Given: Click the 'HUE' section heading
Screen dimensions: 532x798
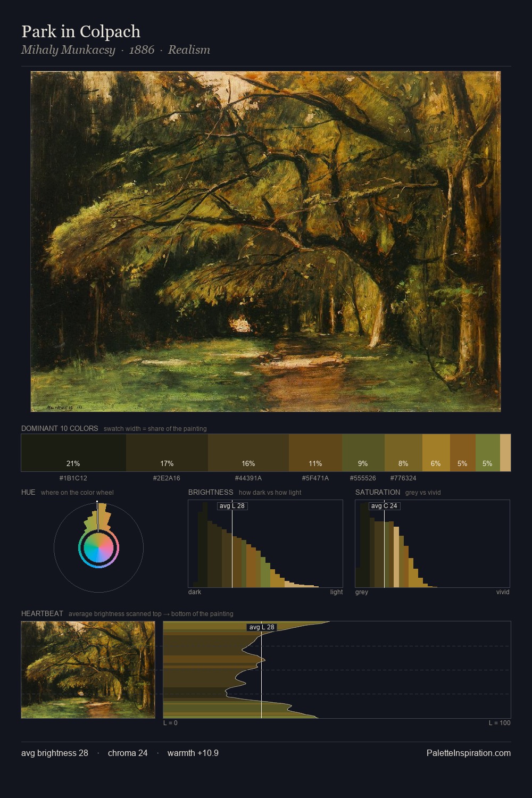Looking at the screenshot, I should [28, 492].
